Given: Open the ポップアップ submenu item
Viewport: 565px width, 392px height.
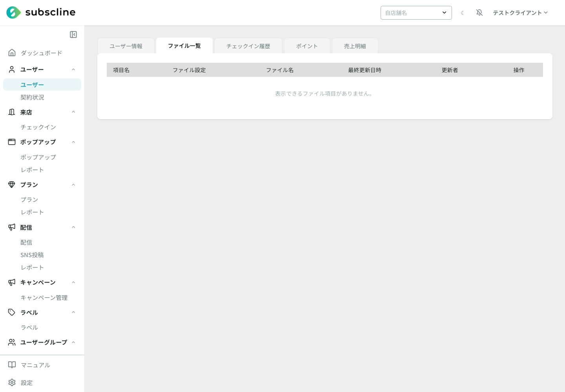Looking at the screenshot, I should 38,157.
